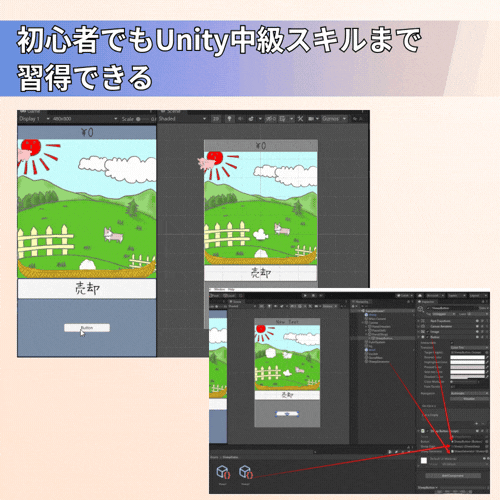Toggle the Image component checkbox
The height and width of the screenshot is (500, 500).
click(x=428, y=332)
